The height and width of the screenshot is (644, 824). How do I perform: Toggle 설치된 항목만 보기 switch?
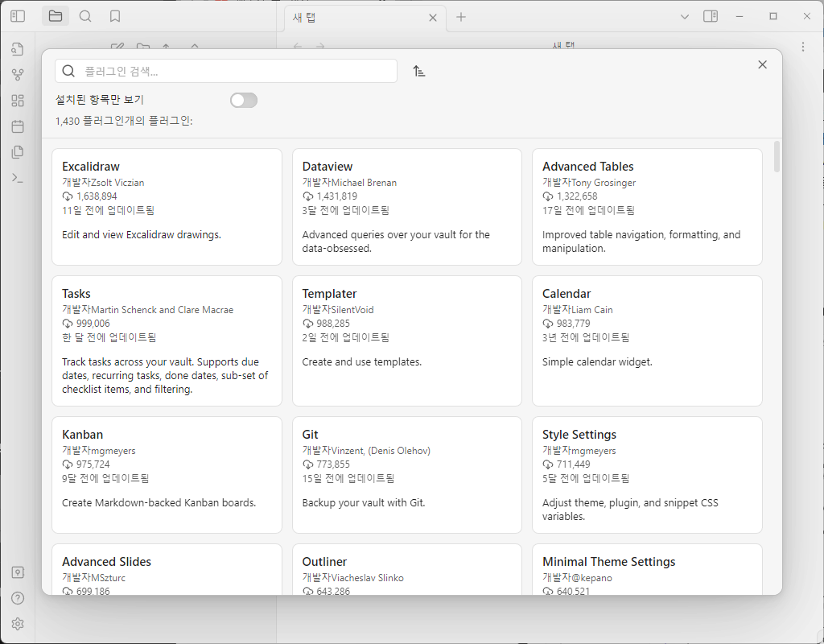pyautogui.click(x=244, y=100)
